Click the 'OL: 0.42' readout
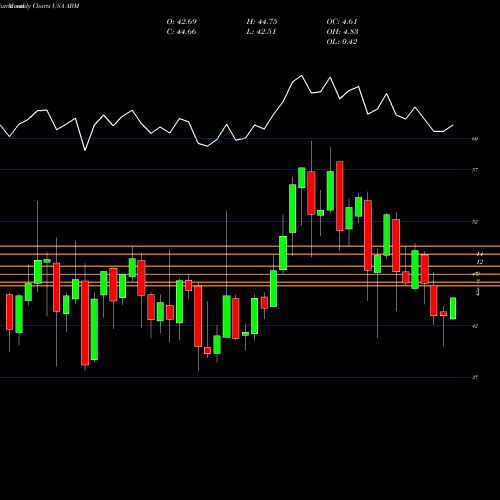 [342, 42]
